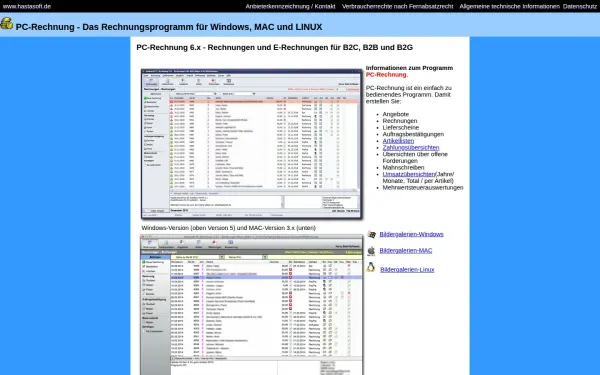Click 'Übersichten über offene Forderungen' list item
This screenshot has height=375, width=600.
point(415,157)
